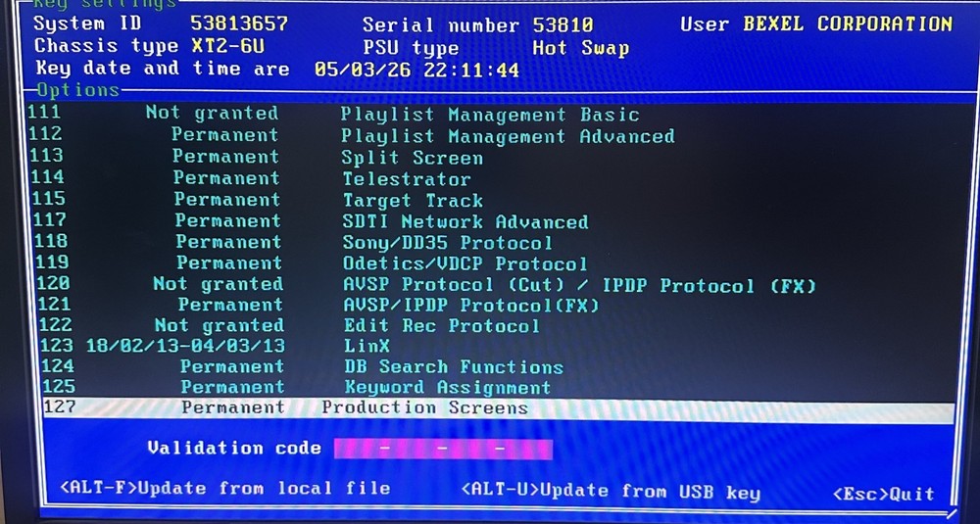Click the Options section heading
This screenshot has width=980, height=524.
click(77, 90)
